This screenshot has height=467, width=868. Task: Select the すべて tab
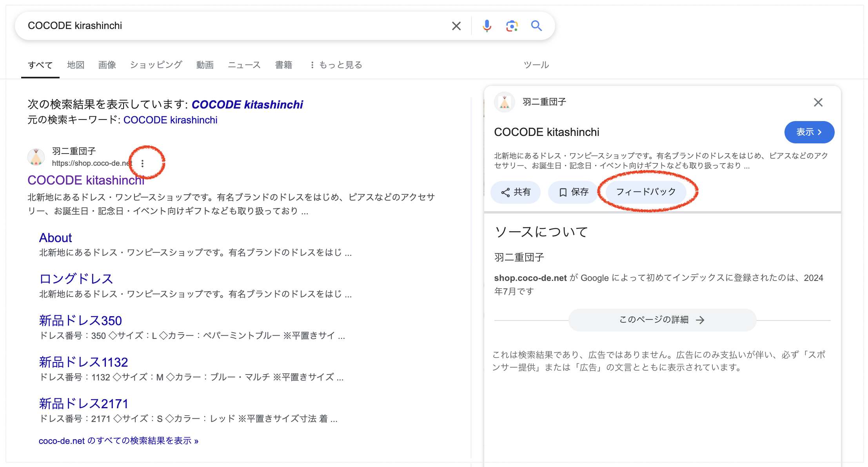pos(40,65)
